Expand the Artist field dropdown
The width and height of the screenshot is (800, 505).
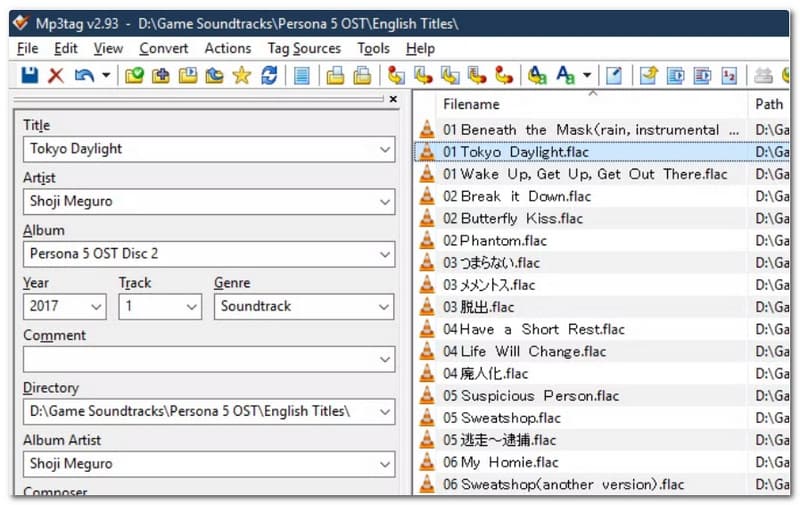click(x=385, y=202)
